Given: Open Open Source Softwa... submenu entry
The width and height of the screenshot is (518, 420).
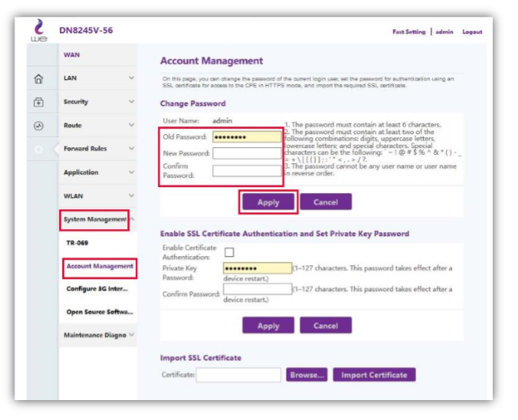Looking at the screenshot, I should point(100,312).
